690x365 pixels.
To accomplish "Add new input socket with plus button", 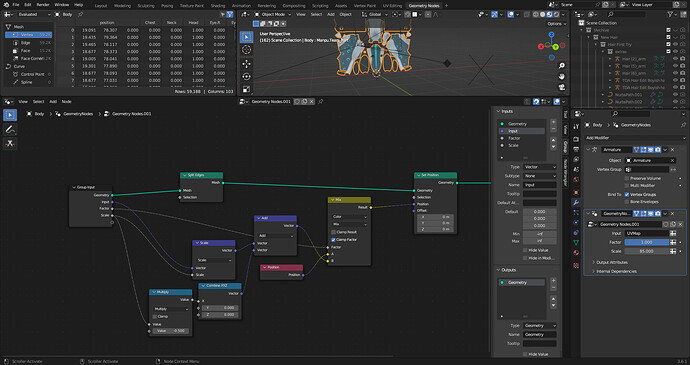I will tap(553, 122).
